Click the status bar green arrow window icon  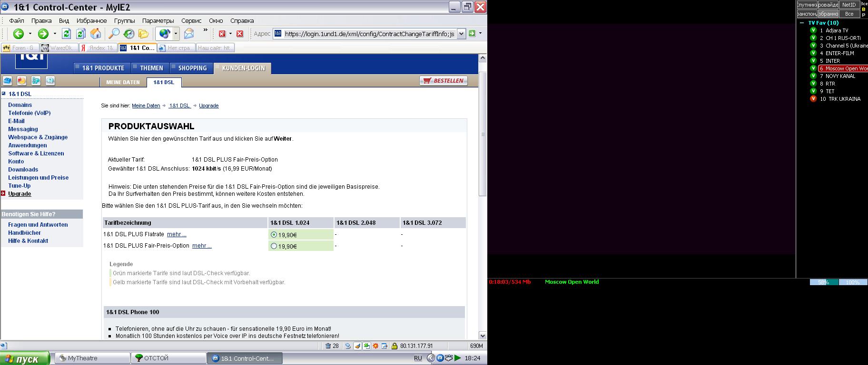366,346
